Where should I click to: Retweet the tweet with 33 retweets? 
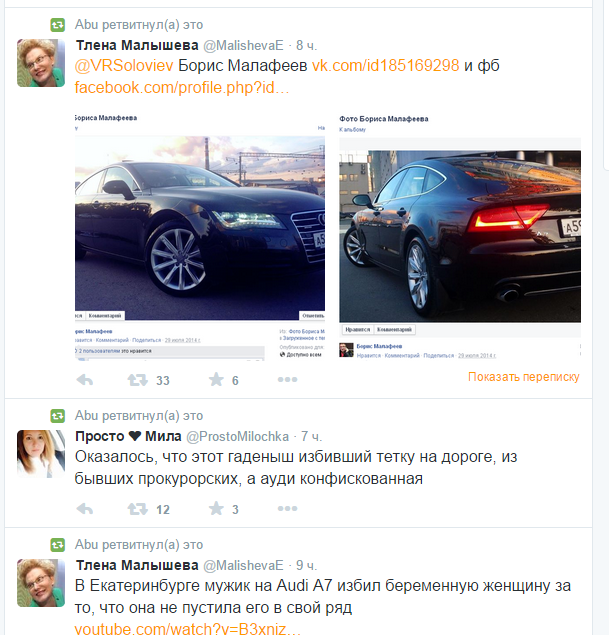(x=138, y=380)
